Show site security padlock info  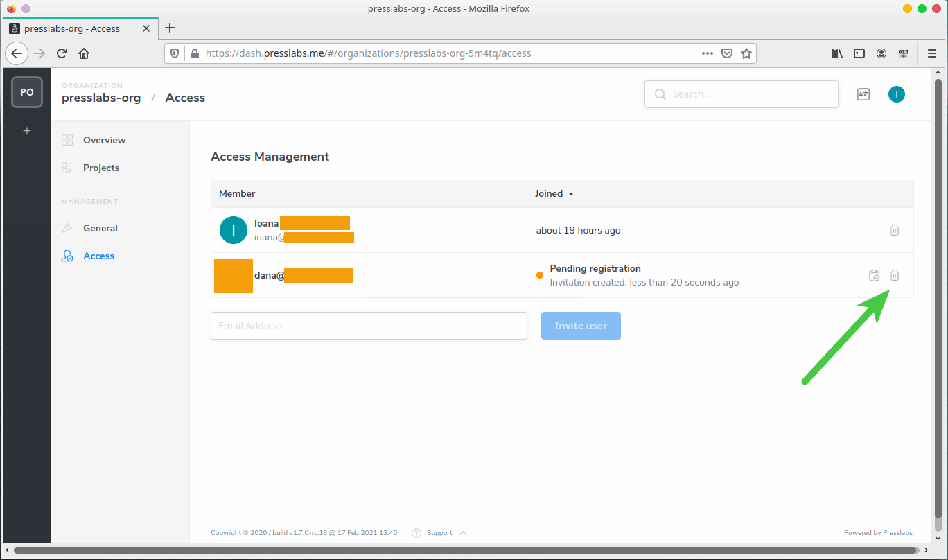point(194,53)
